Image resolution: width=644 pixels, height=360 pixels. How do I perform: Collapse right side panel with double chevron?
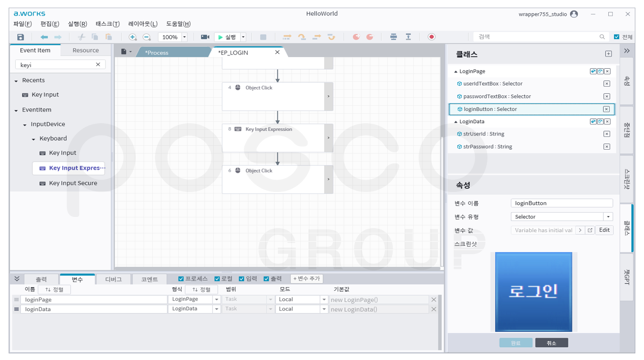coord(627,51)
